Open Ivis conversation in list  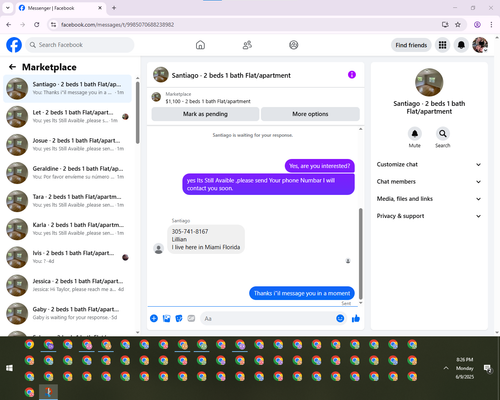point(67,257)
